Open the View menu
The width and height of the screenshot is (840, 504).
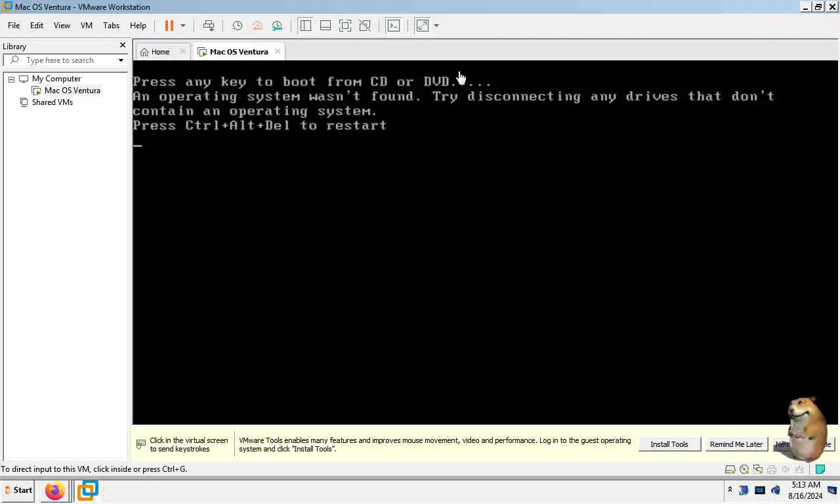click(62, 26)
